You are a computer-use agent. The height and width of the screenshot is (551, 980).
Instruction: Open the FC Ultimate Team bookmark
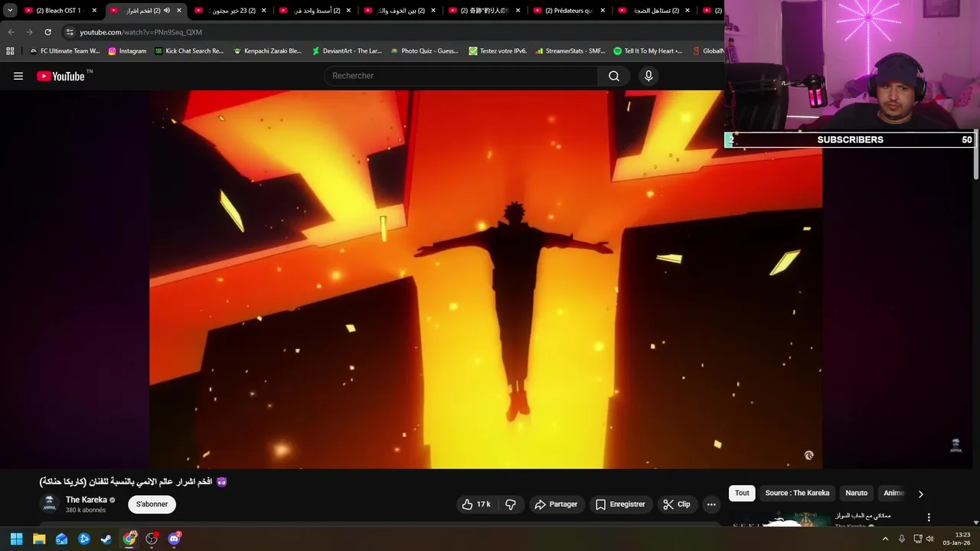[64, 51]
